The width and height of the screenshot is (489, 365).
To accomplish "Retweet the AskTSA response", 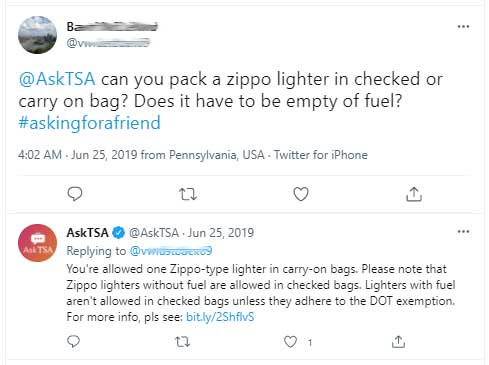I will [x=182, y=342].
